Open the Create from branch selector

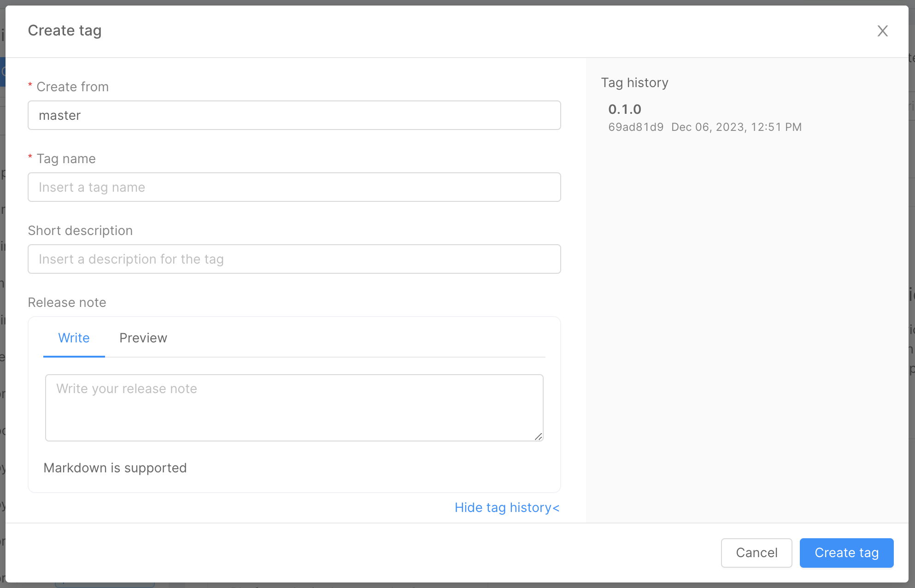click(x=294, y=115)
